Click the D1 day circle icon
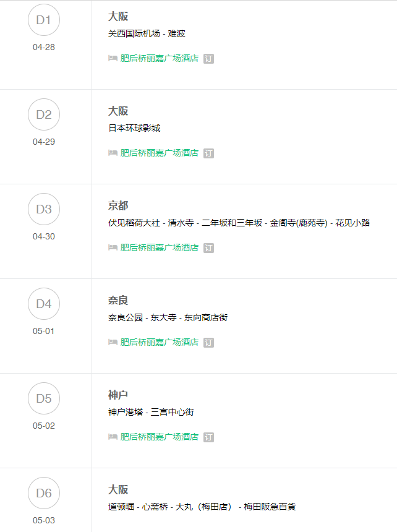 click(44, 20)
